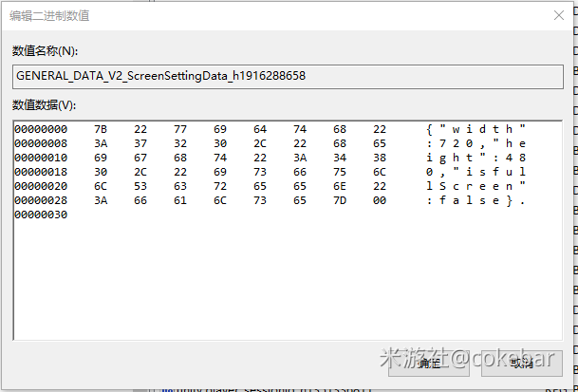Select hex byte 34 in third row

point(340,158)
